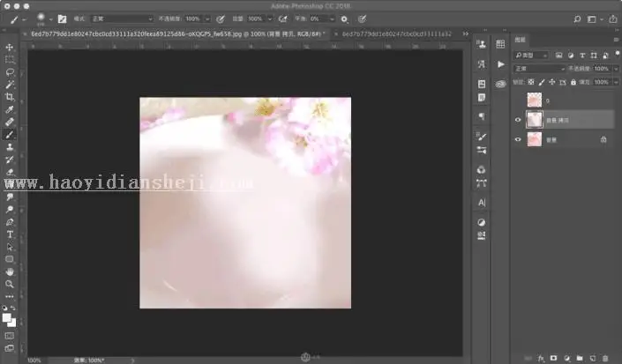Open smoothing options gear

[x=344, y=19]
